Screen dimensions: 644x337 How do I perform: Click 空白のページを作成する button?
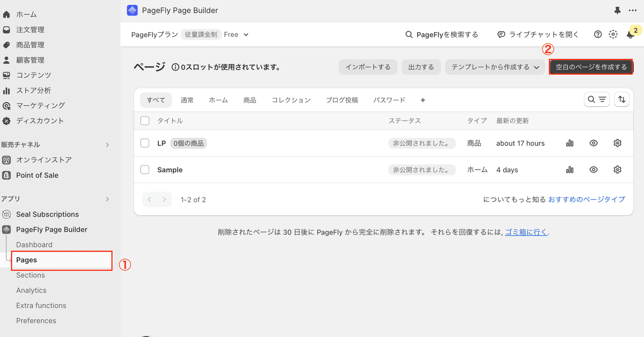[x=591, y=67]
